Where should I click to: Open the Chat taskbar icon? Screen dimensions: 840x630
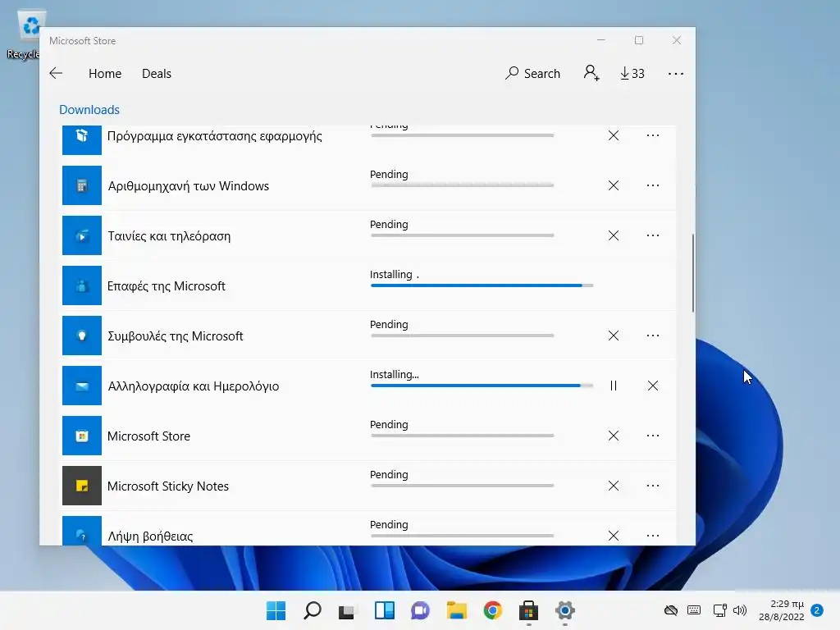point(421,610)
